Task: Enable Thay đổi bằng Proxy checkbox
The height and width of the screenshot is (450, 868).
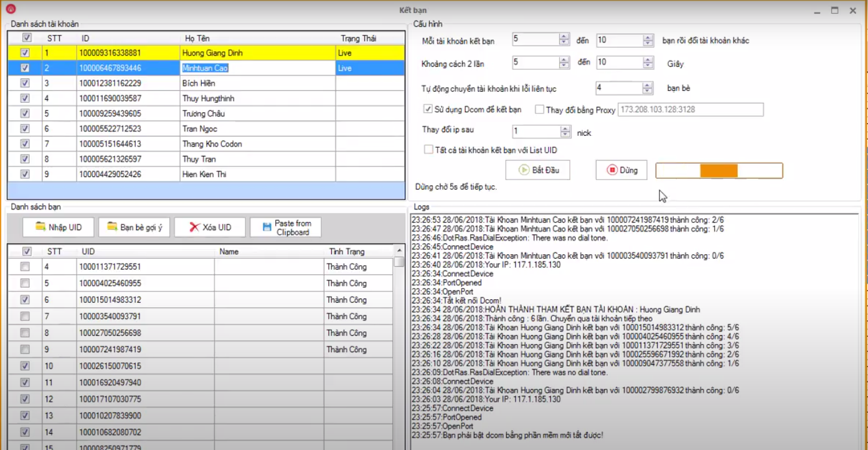Action: click(539, 110)
